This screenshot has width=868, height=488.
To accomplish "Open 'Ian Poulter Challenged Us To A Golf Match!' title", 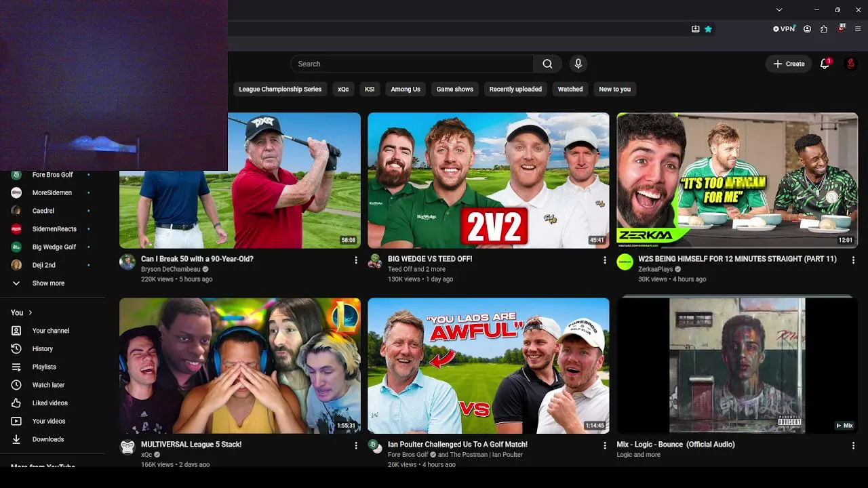I will pyautogui.click(x=458, y=445).
